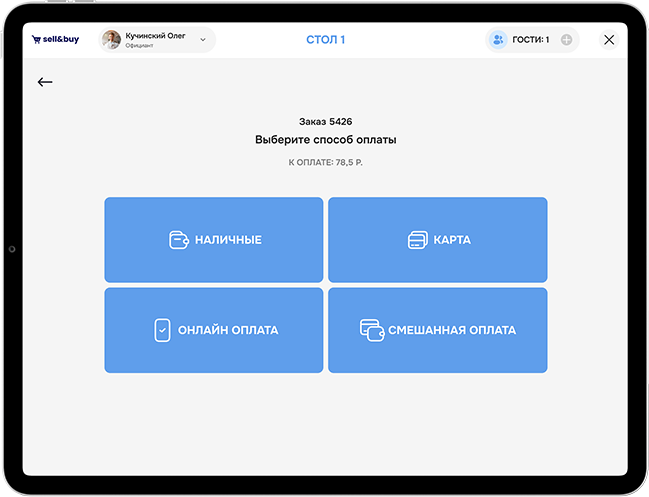Click the К ОПЛАТЕ: 78,5 Р. amount
Viewport: 649px width, 497px height.
pos(325,163)
